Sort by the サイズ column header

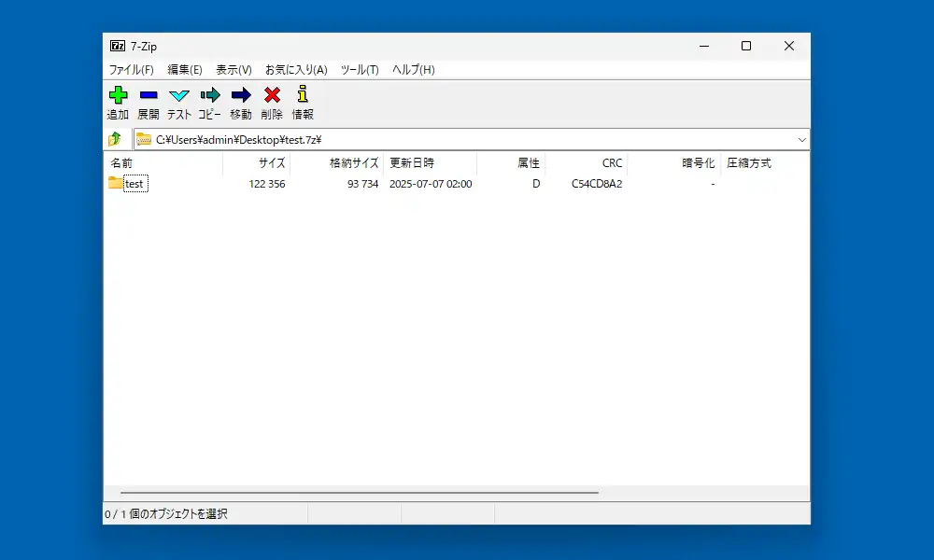pos(270,162)
